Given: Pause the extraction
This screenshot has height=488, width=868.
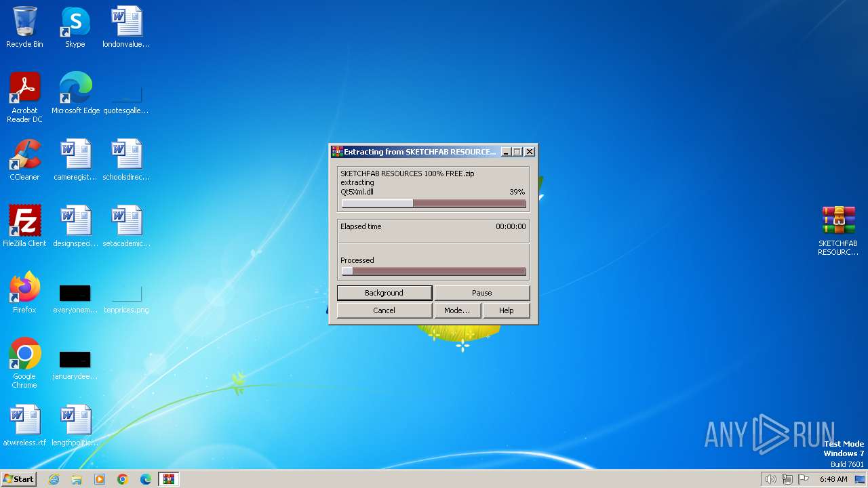Looking at the screenshot, I should pyautogui.click(x=482, y=293).
